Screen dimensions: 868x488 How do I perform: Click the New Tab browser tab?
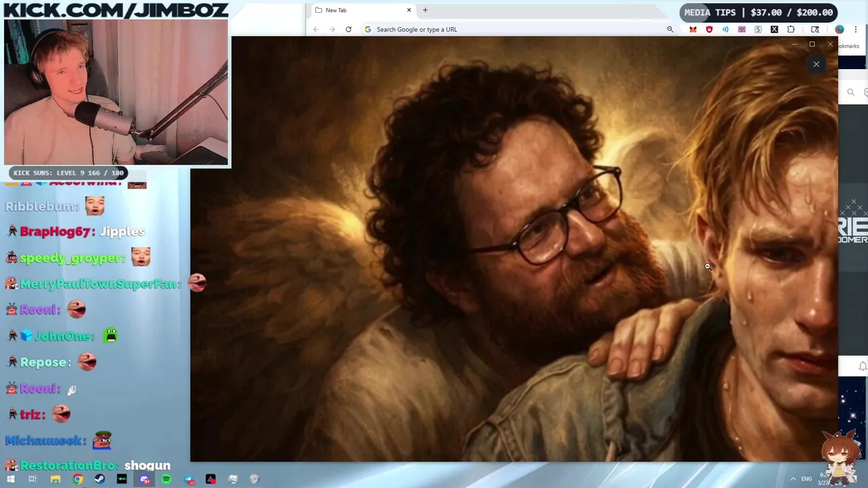point(361,10)
